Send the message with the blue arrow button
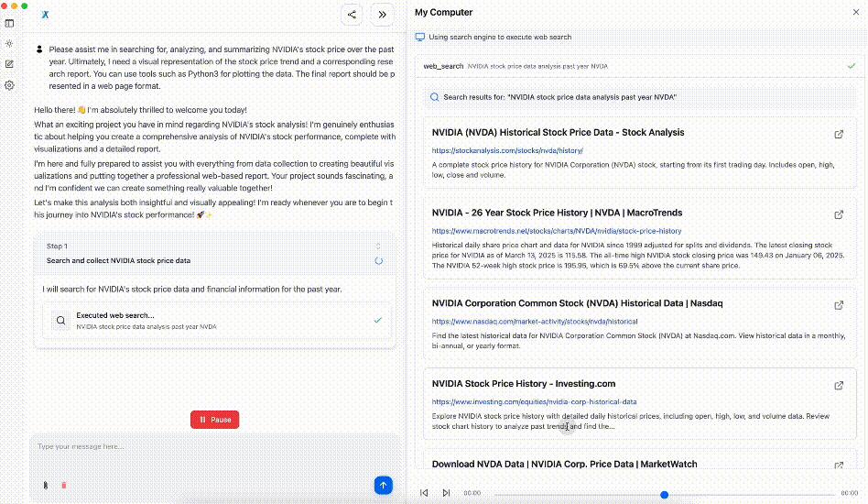Image resolution: width=868 pixels, height=504 pixels. pos(383,485)
